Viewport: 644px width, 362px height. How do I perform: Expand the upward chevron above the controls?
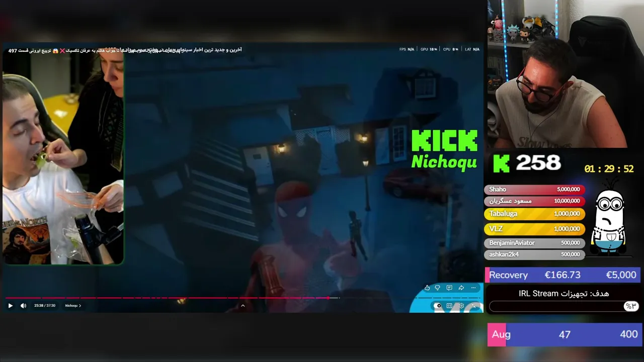243,306
